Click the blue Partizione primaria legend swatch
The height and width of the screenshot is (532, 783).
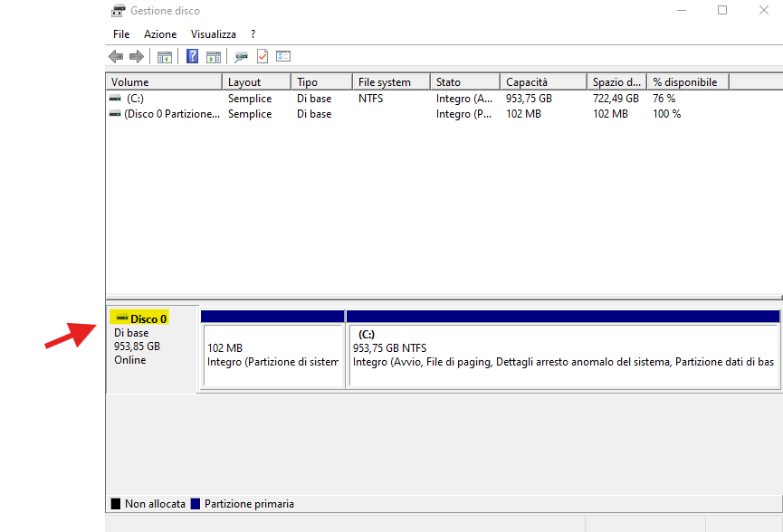point(196,504)
